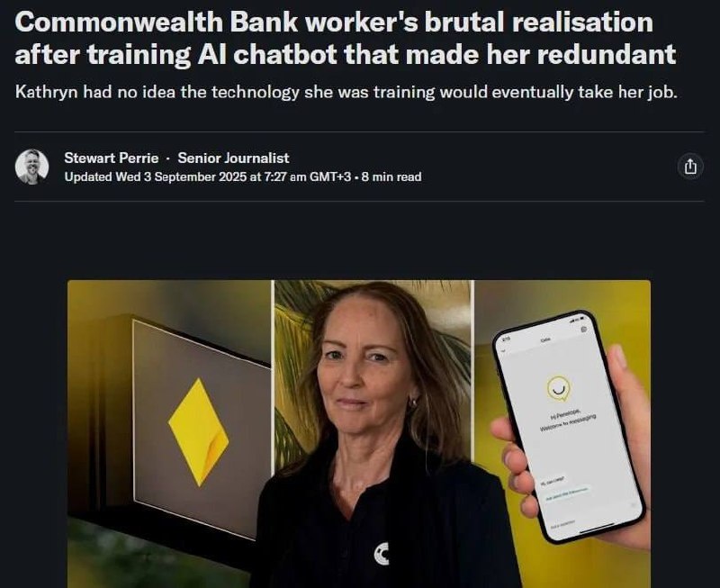Viewport: 720px width, 588px height.
Task: Click the Senior Journalist label
Action: point(233,158)
